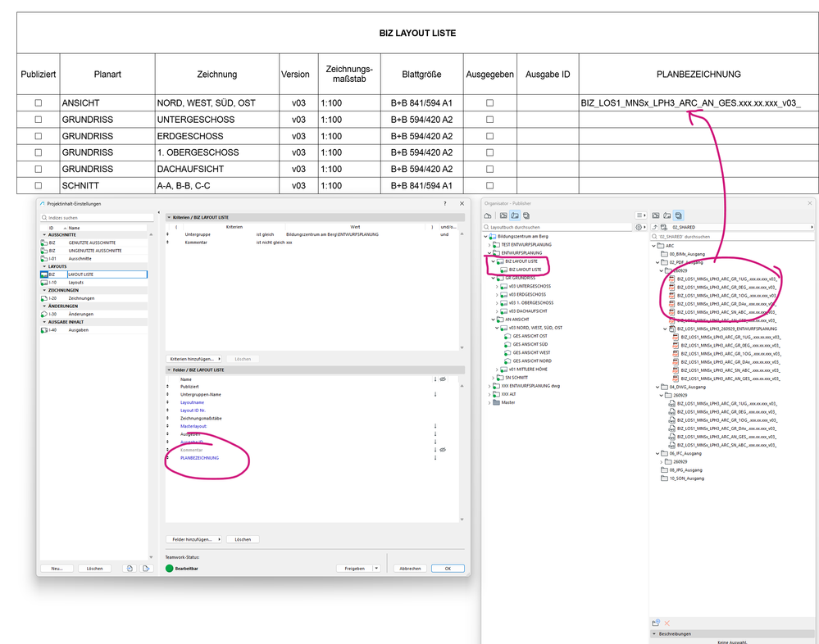The image size is (819, 644).
Task: Click sort arrow on Masterlayout field row
Action: [x=435, y=426]
